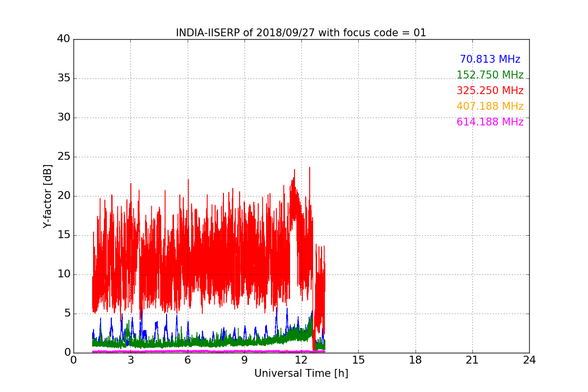The height and width of the screenshot is (392, 588).
Task: Select the 325.250 MHz legend label
Action: pyautogui.click(x=490, y=91)
